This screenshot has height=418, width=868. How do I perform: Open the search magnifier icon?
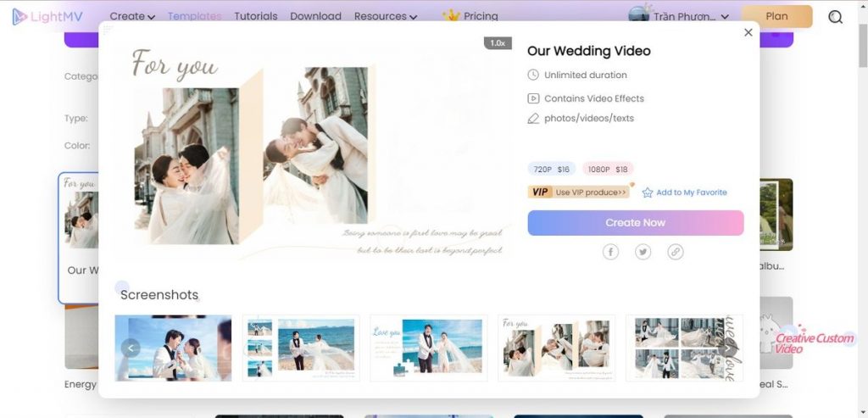coord(835,17)
